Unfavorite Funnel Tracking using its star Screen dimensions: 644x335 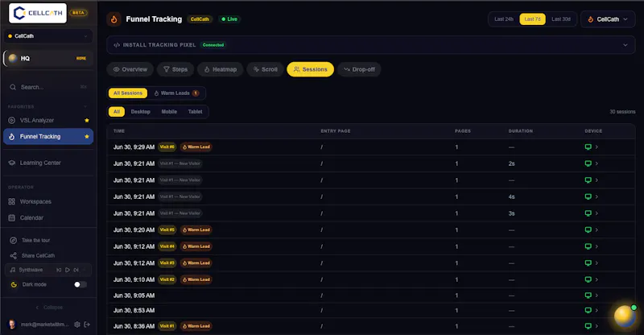tap(87, 136)
